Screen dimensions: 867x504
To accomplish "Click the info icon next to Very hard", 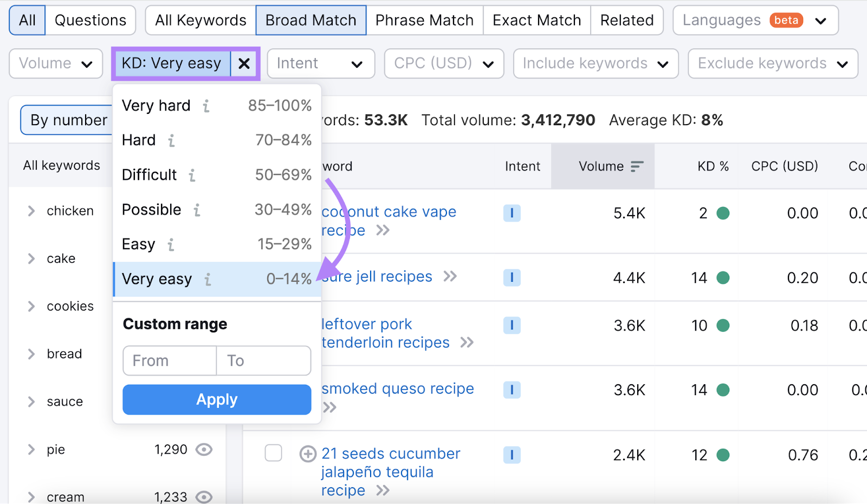I will [205, 106].
